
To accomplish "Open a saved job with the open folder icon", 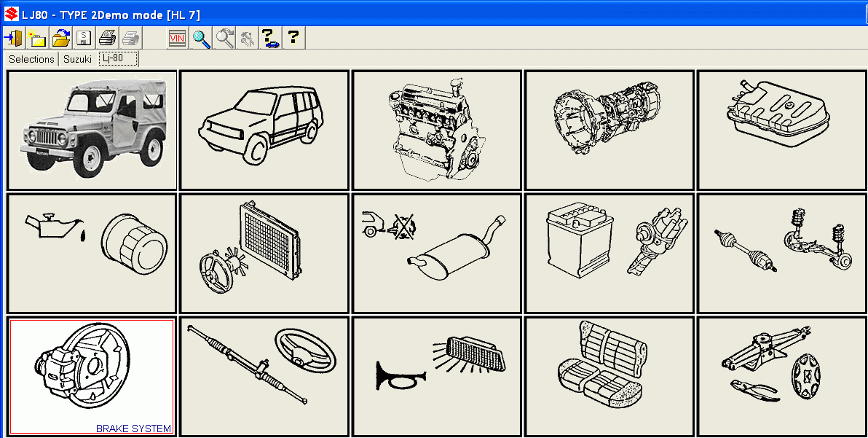I will tap(60, 38).
